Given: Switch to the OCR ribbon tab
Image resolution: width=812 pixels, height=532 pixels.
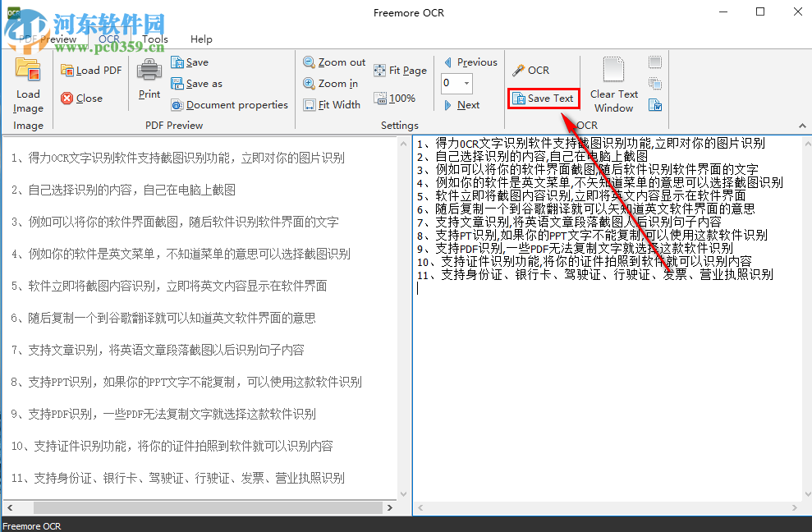Looking at the screenshot, I should (108, 39).
